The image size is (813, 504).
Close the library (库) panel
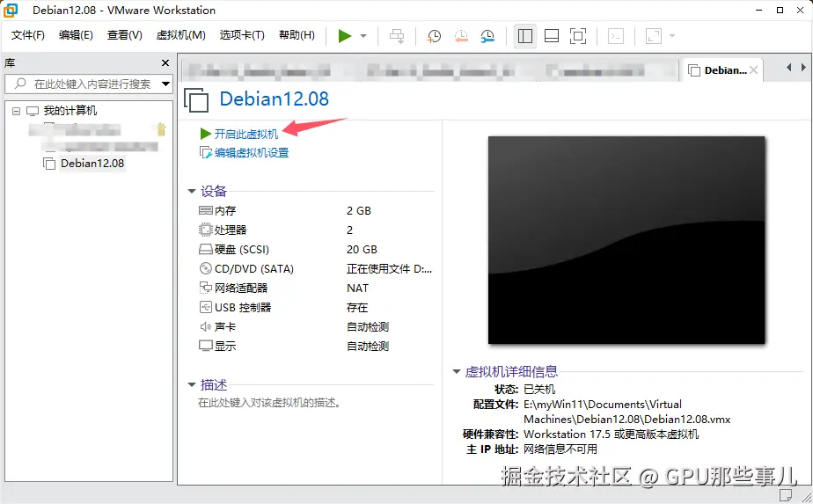[165, 62]
